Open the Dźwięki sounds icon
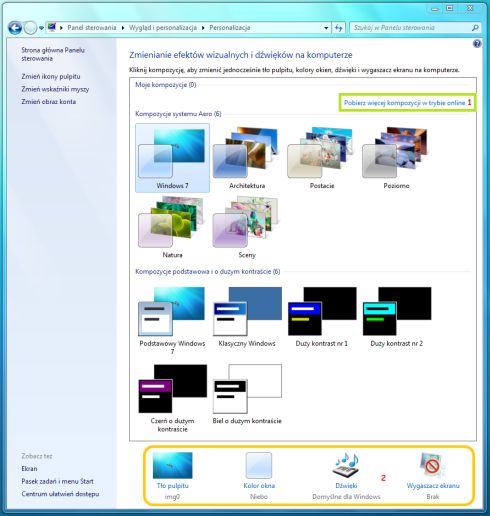 tap(346, 465)
